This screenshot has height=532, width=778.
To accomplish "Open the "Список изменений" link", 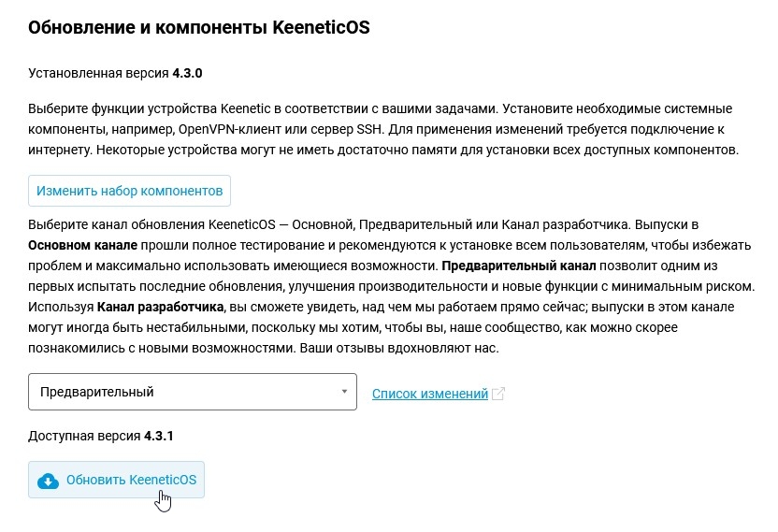I will coord(430,394).
